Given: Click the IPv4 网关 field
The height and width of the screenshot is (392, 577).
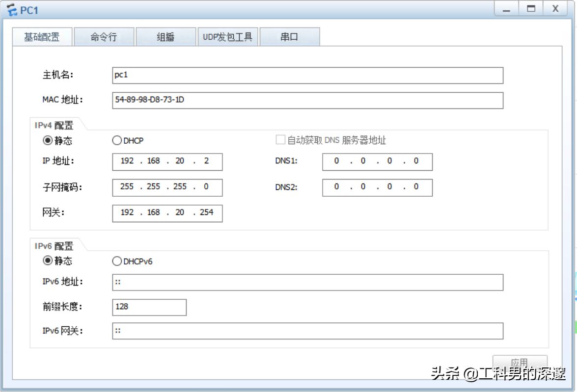Looking at the screenshot, I should click(167, 213).
